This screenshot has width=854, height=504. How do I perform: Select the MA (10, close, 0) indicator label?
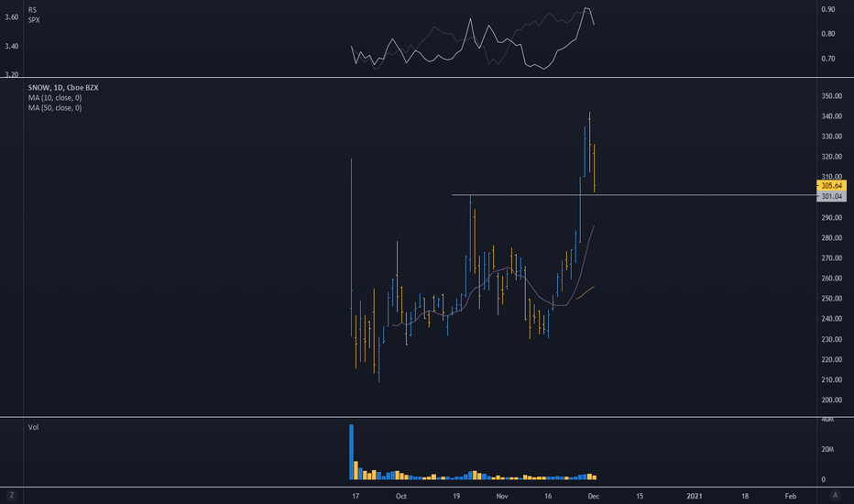(x=55, y=98)
